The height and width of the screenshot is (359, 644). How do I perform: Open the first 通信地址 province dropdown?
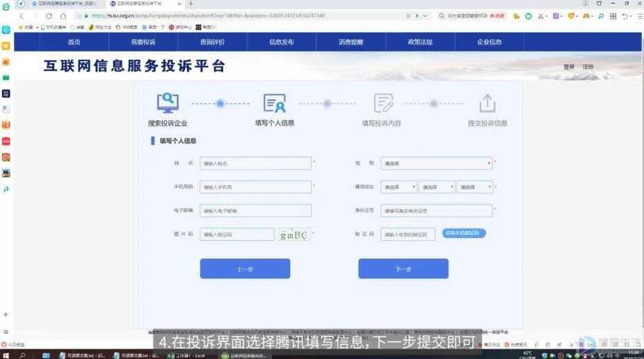pos(399,187)
